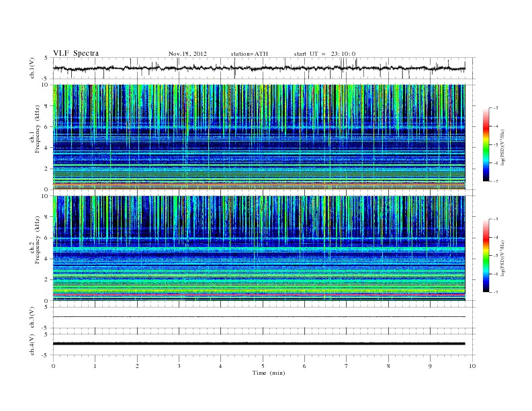This screenshot has width=532, height=411.
Task: Click the "VLF Spectra" plot title
Action: (x=76, y=53)
